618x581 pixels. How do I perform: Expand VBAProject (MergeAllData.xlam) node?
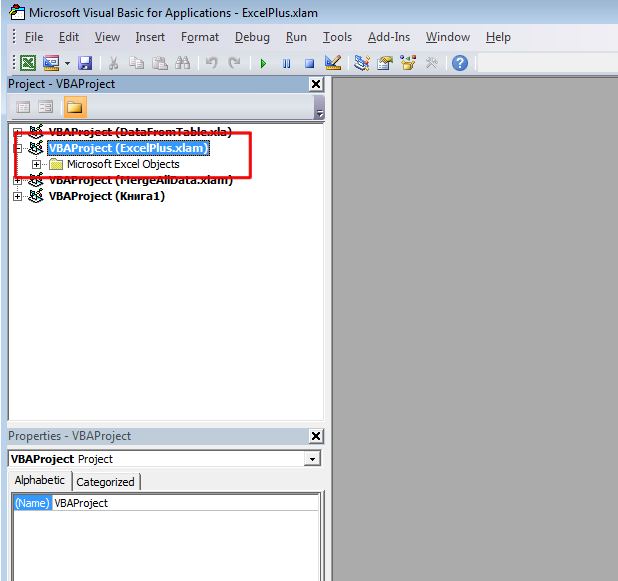[x=17, y=181]
